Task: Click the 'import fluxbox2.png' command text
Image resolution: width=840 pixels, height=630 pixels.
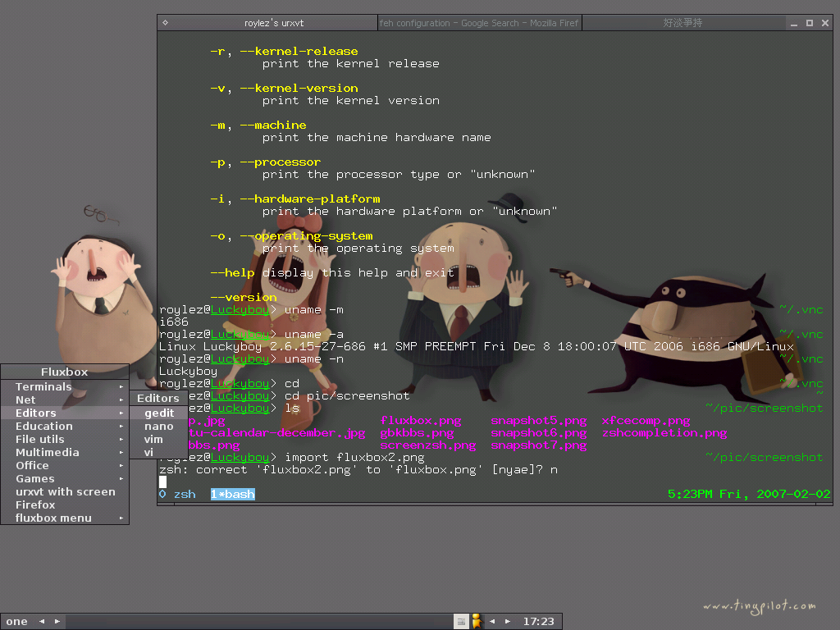Action: (x=354, y=458)
